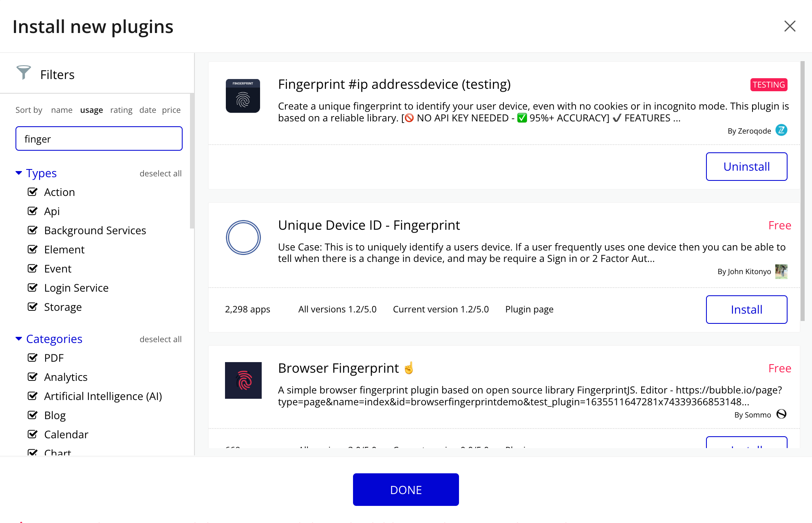
Task: Click Current version 1.2/5.0 rating text
Action: pyautogui.click(x=441, y=309)
